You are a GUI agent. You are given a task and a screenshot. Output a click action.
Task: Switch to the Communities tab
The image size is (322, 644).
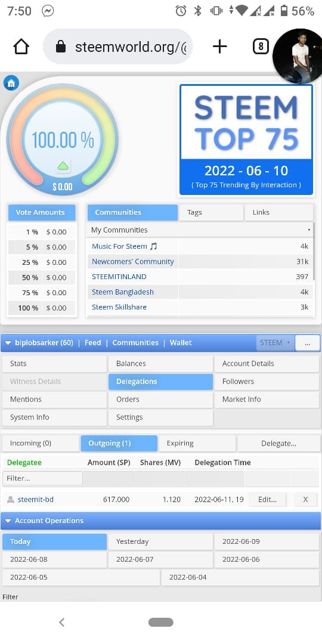tap(132, 212)
